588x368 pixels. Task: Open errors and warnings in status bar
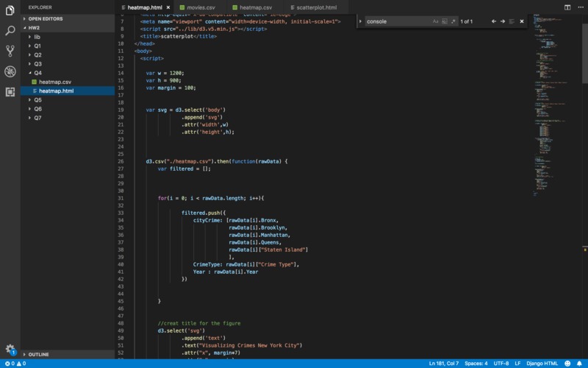click(x=15, y=364)
